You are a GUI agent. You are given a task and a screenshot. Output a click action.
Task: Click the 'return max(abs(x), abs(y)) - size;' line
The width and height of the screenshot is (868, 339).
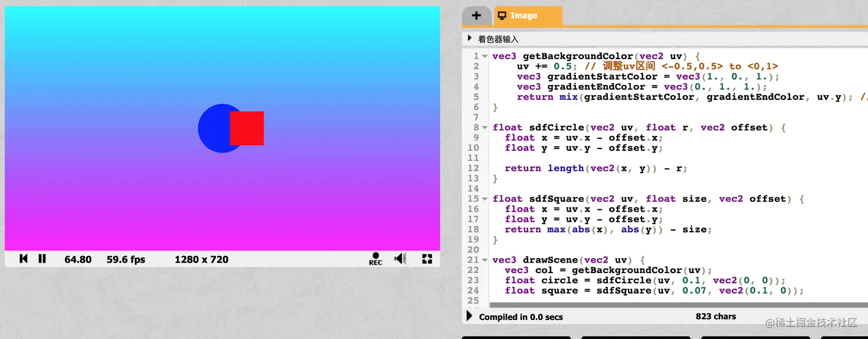[x=609, y=229]
